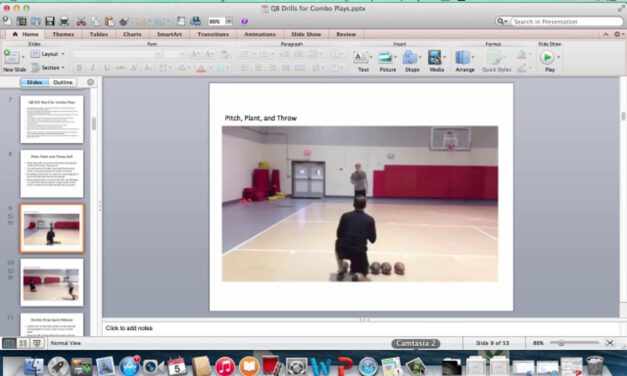
Task: Open the zoom percentage dropdown in toolbar
Action: point(229,21)
